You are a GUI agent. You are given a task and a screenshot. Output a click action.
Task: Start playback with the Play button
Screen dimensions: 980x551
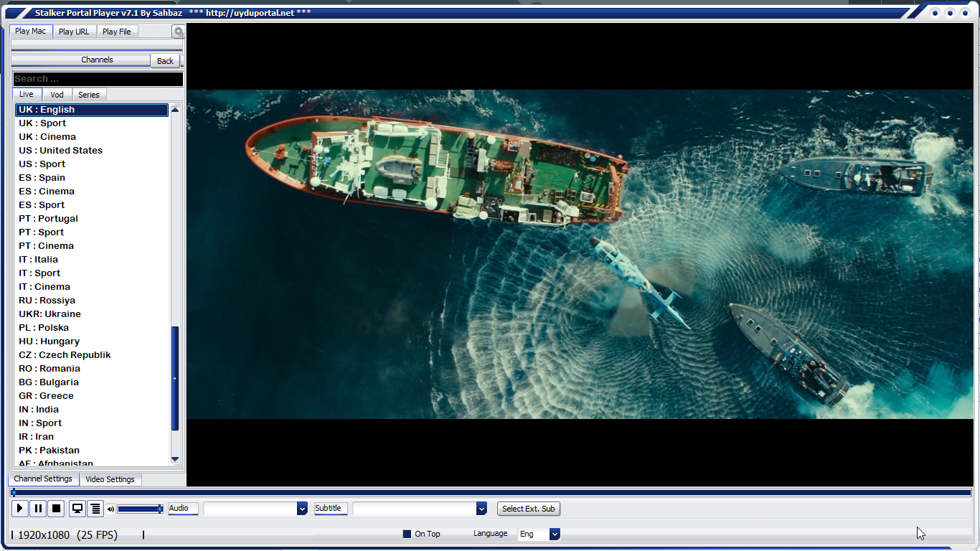pos(20,509)
